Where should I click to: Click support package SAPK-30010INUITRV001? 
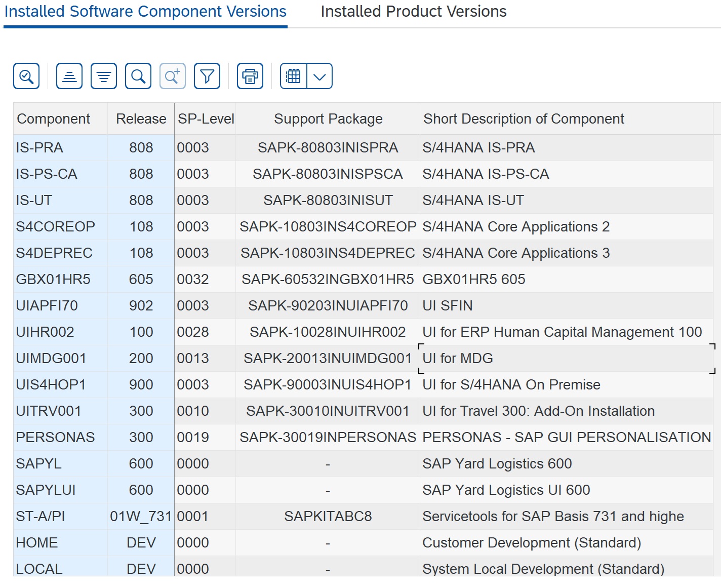pyautogui.click(x=328, y=411)
